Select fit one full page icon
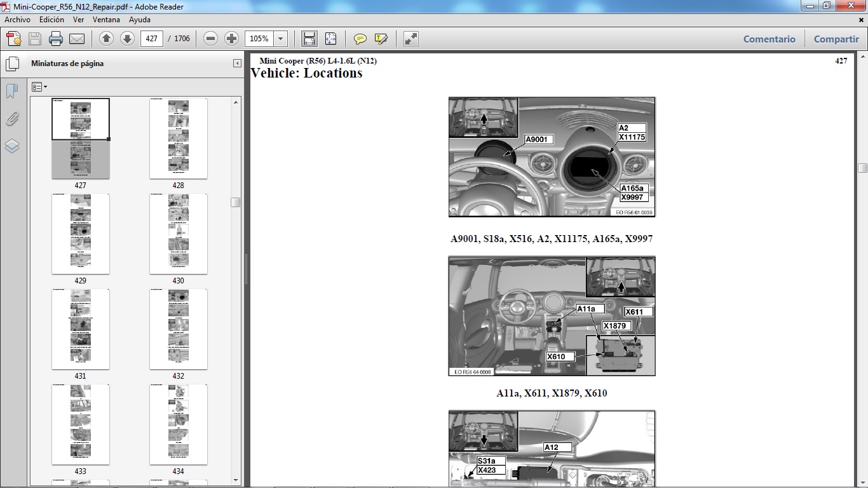Viewport: 868px width, 488px height. coord(330,39)
